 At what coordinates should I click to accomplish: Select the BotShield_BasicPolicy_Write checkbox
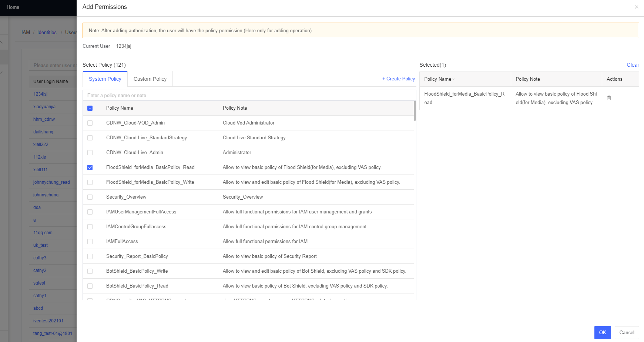(90, 271)
